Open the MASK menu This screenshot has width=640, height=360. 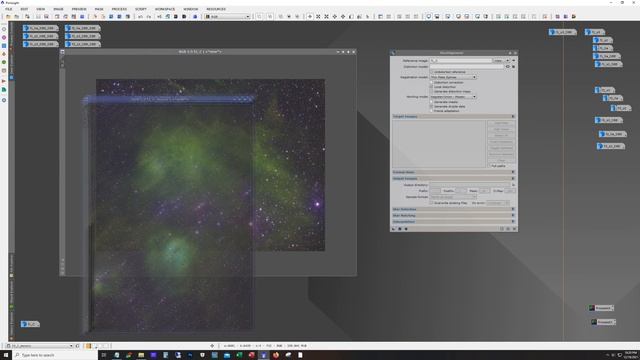click(99, 9)
